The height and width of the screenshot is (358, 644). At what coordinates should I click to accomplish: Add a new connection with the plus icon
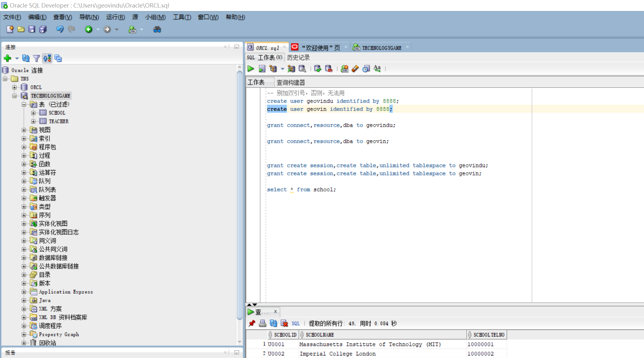pyautogui.click(x=8, y=58)
